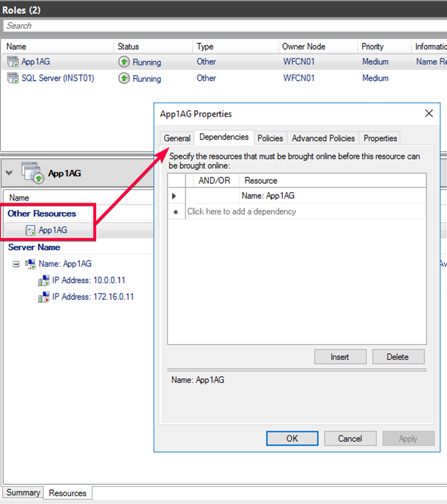
Task: Click green Running status icon for SQL Server (INST01)
Action: pos(124,78)
